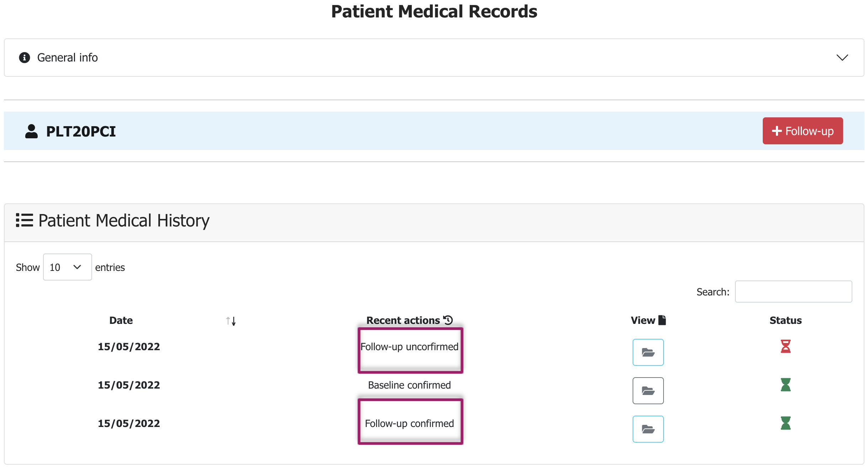Toggle sort order on Date column
868x470 pixels.
[231, 321]
